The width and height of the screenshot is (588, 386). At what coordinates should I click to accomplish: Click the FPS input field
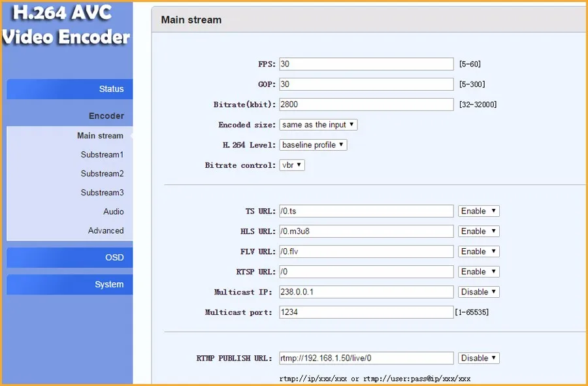pos(365,63)
